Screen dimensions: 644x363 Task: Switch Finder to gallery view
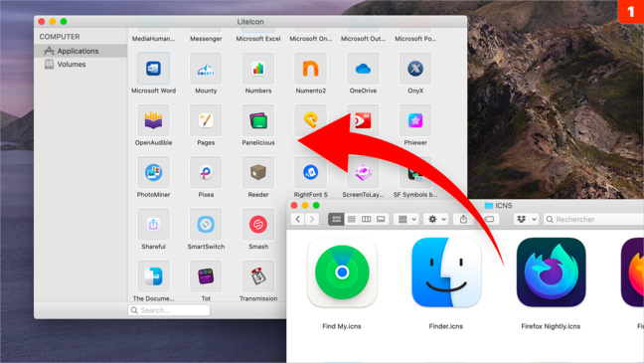tap(381, 219)
